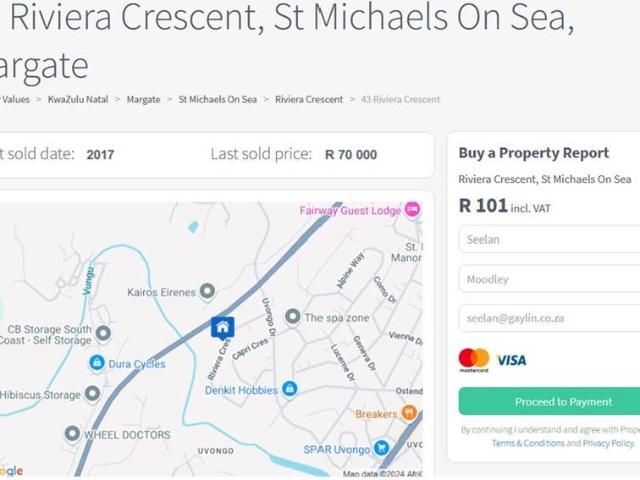This screenshot has width=640, height=480.
Task: Click the WHEEL DOCTORS map pin
Action: [72, 434]
